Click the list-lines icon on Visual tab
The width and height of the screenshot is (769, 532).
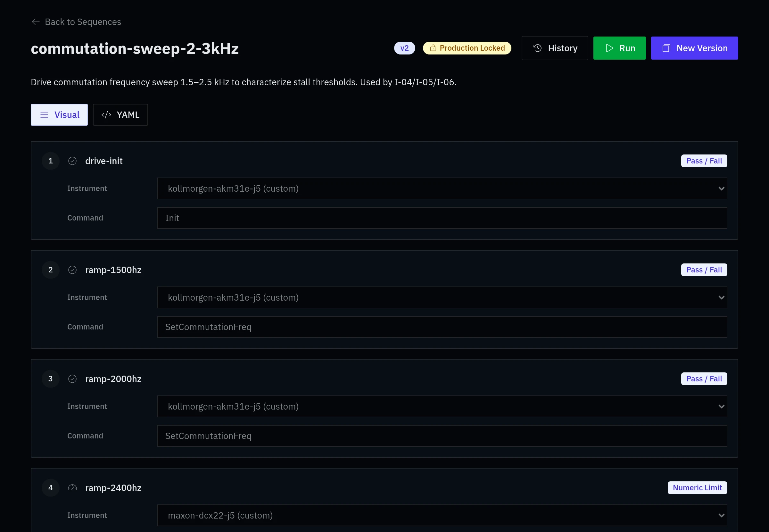(x=44, y=115)
